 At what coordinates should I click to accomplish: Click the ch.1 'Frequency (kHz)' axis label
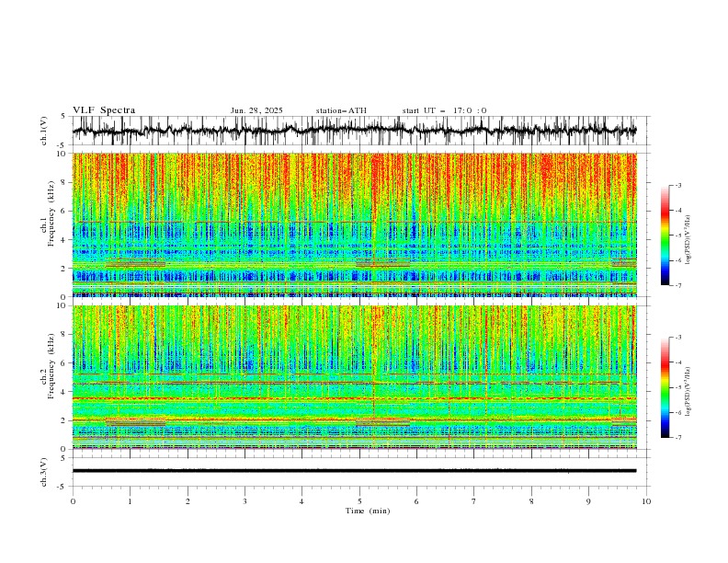coord(51,213)
